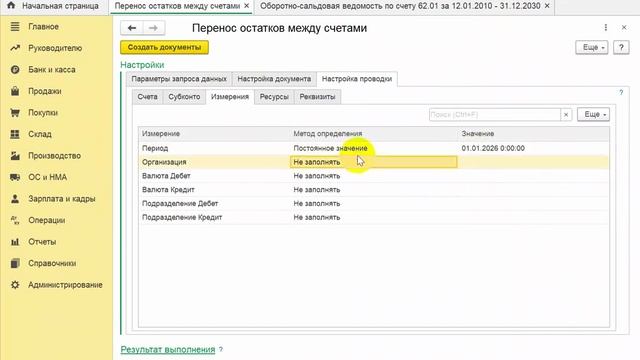The width and height of the screenshot is (640, 360).
Task: Open Настройка документа tab
Action: point(274,79)
